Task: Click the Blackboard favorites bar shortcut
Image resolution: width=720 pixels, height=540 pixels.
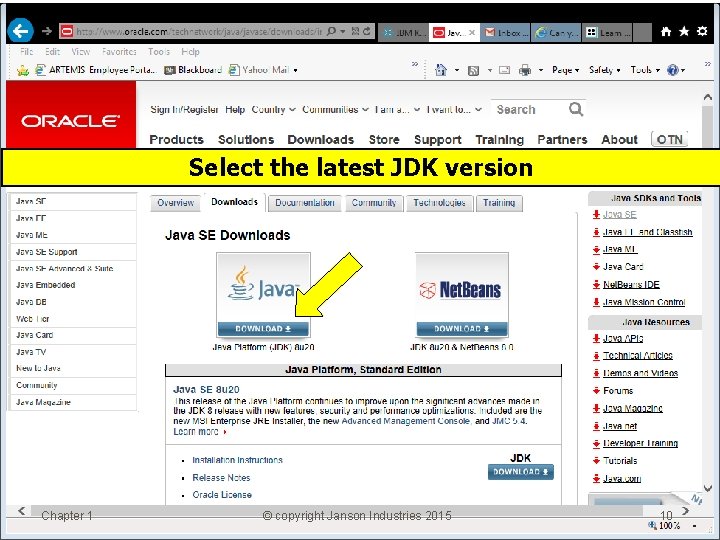Action: tap(193, 70)
